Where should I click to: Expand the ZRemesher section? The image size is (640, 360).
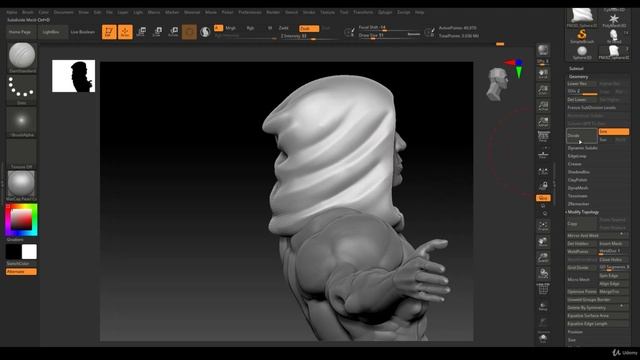(x=578, y=204)
